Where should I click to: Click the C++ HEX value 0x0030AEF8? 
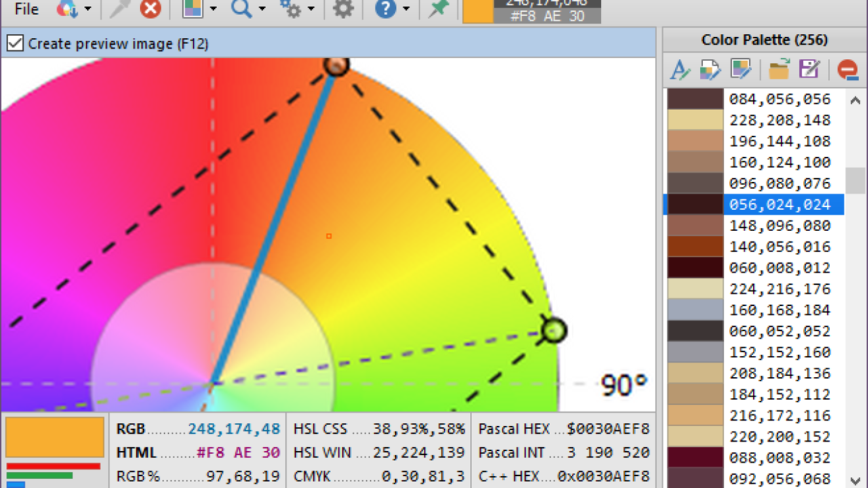(604, 476)
